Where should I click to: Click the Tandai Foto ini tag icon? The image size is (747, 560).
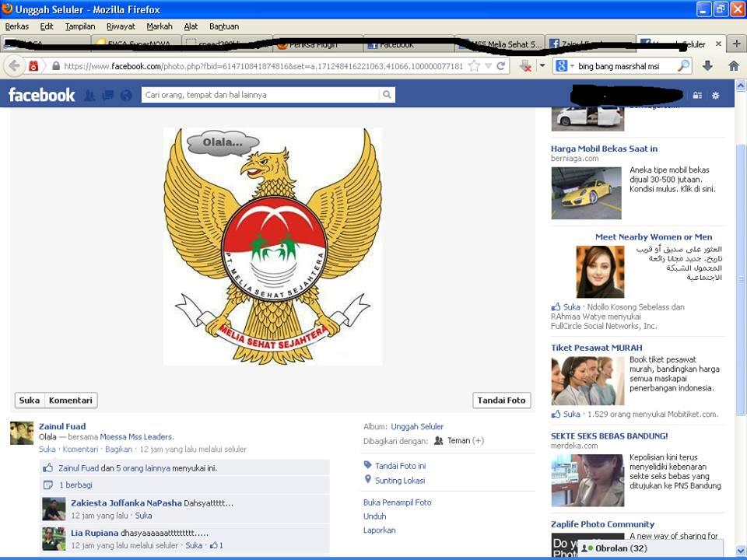point(367,465)
